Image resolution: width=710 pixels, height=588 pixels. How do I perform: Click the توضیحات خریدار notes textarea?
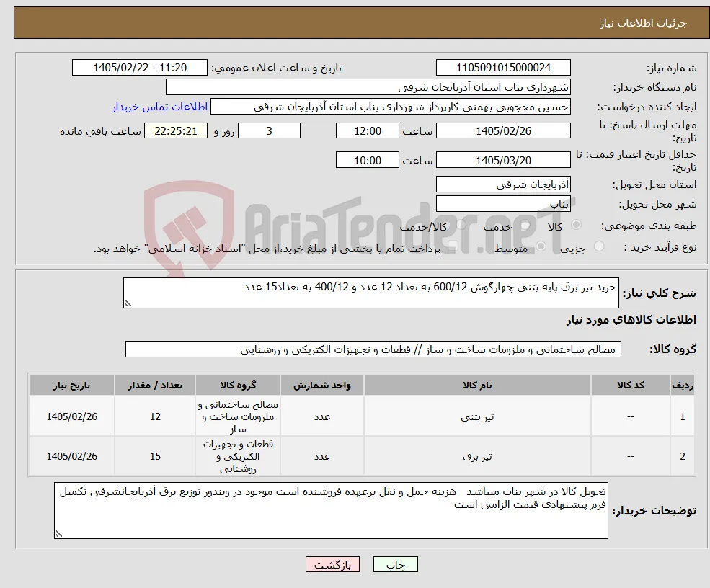(x=331, y=510)
